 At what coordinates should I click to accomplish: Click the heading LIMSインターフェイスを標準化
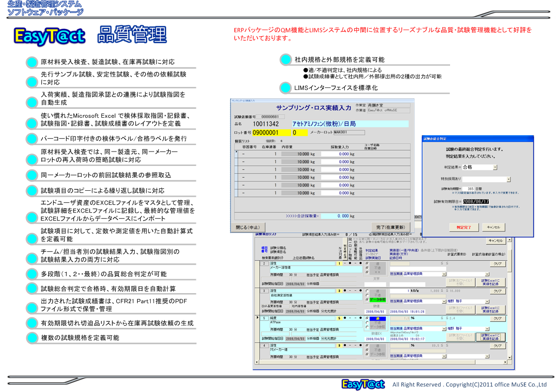pos(336,87)
